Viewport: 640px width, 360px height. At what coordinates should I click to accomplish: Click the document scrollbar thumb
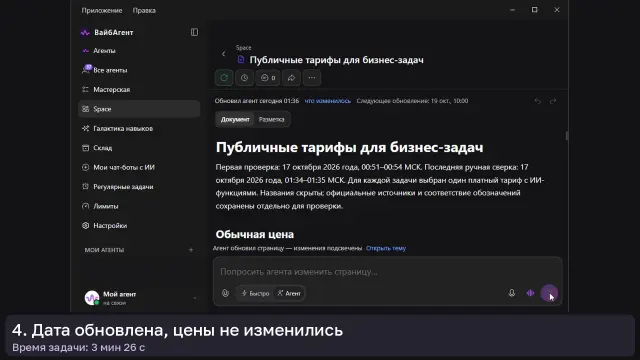point(567,136)
